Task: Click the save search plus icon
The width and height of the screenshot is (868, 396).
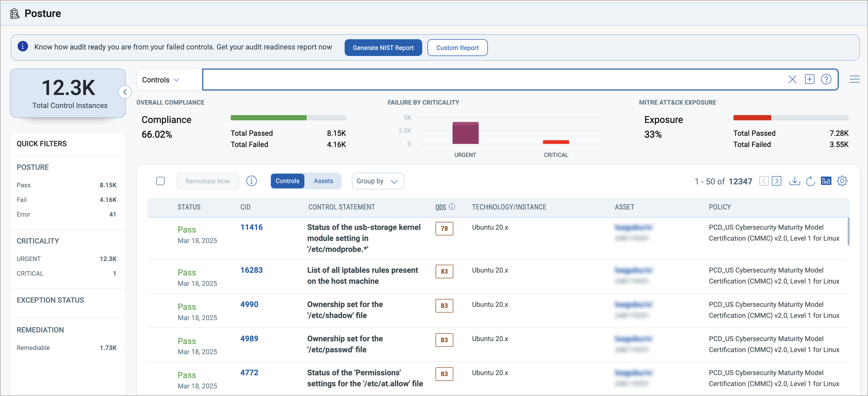Action: click(809, 80)
